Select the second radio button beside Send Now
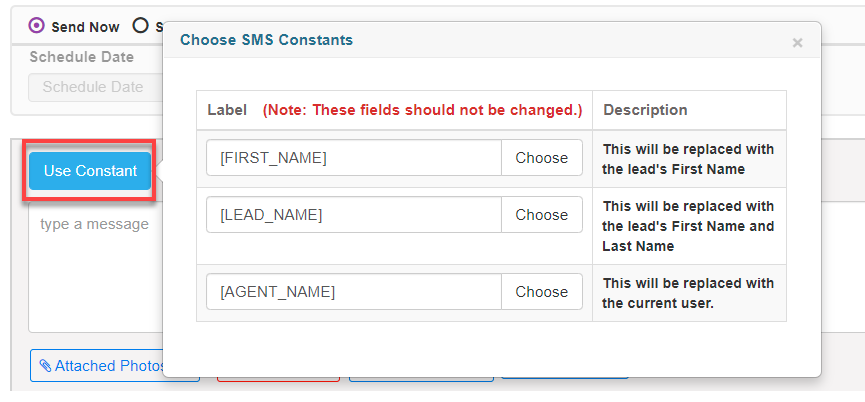This screenshot has height=402, width=865. 141,26
